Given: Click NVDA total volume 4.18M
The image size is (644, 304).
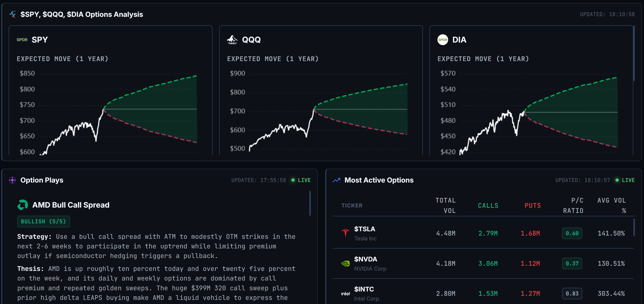Looking at the screenshot, I should tap(446, 263).
